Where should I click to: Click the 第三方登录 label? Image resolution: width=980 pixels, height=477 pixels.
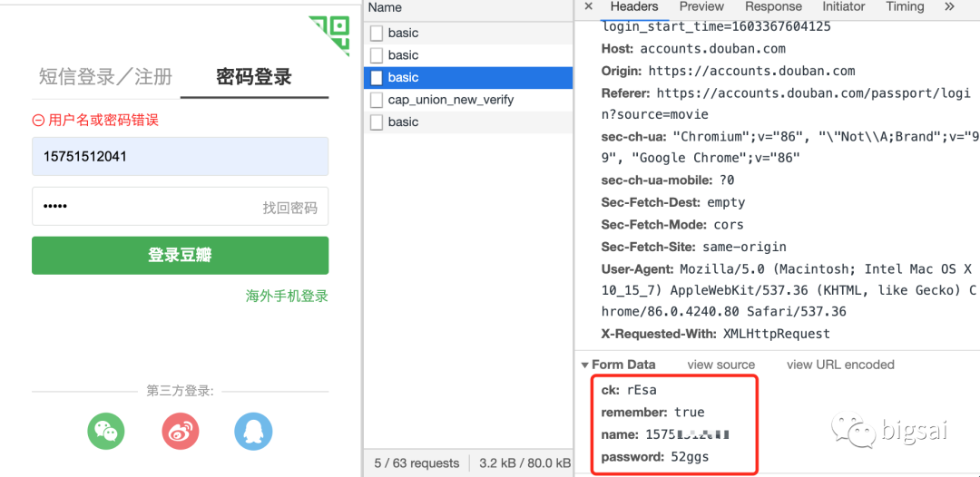click(180, 392)
